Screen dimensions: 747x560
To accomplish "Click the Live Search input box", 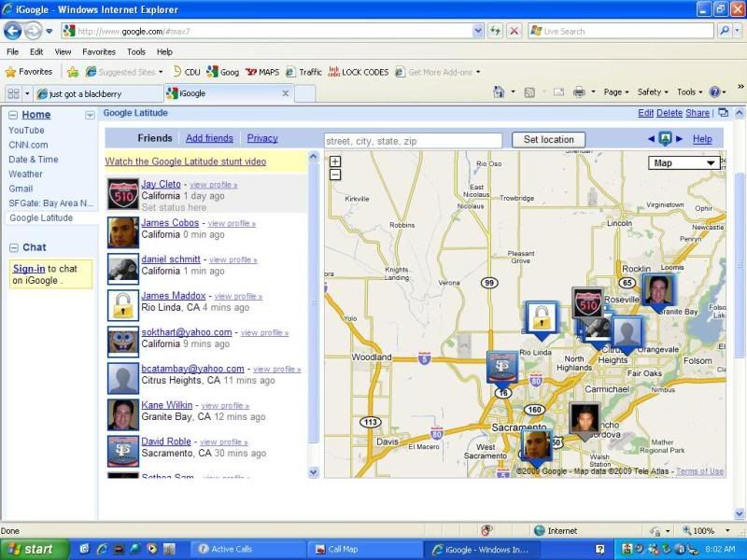I will [621, 32].
